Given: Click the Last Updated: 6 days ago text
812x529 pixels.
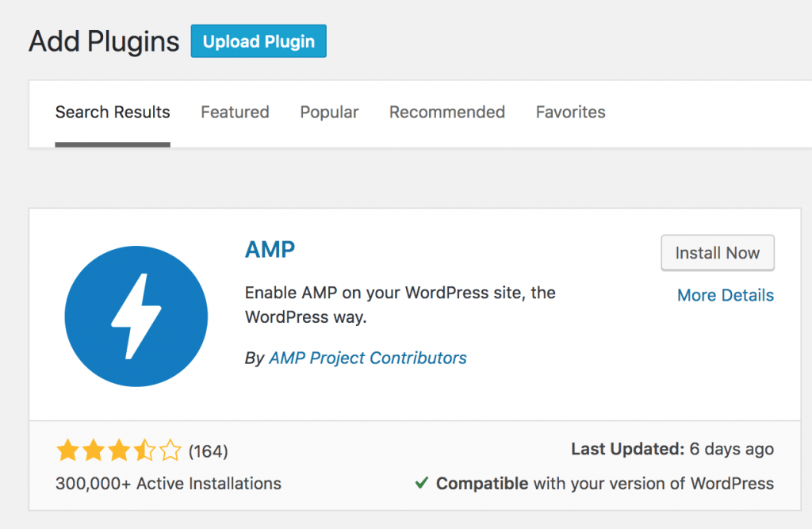Looking at the screenshot, I should (x=672, y=449).
